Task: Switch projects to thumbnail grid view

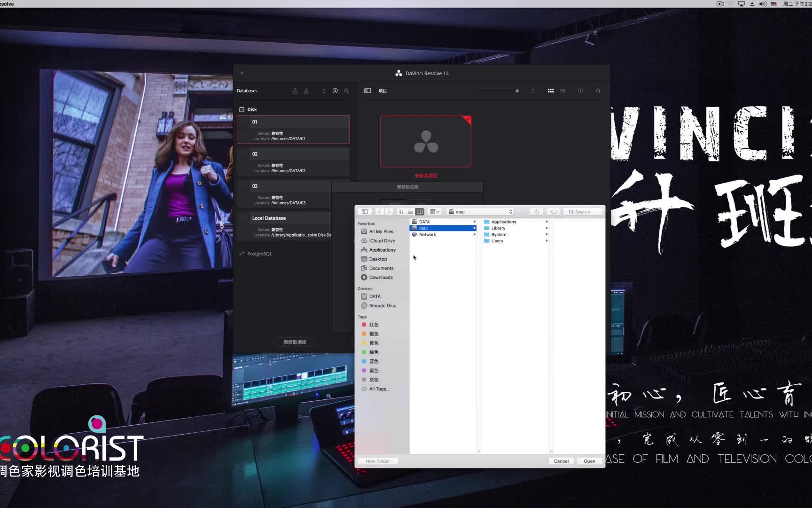Action: pos(551,91)
